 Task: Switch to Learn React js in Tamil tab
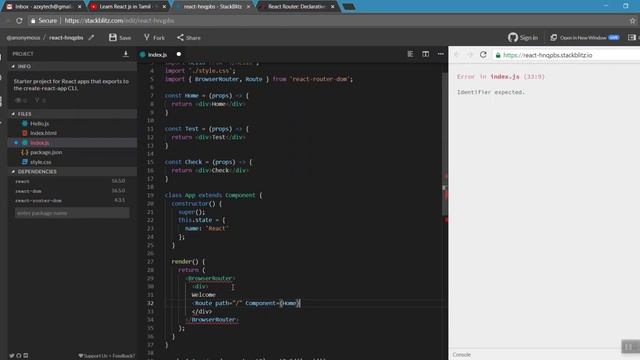pyautogui.click(x=125, y=7)
